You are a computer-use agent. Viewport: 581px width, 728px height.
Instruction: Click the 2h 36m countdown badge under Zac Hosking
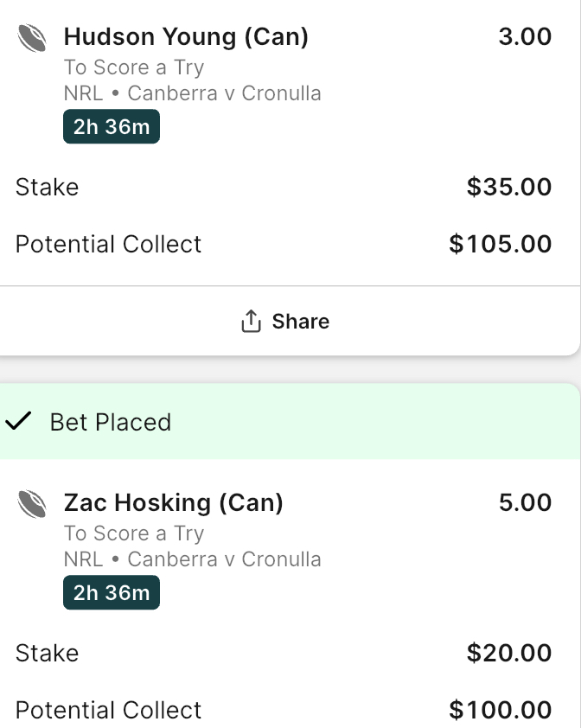(x=112, y=593)
